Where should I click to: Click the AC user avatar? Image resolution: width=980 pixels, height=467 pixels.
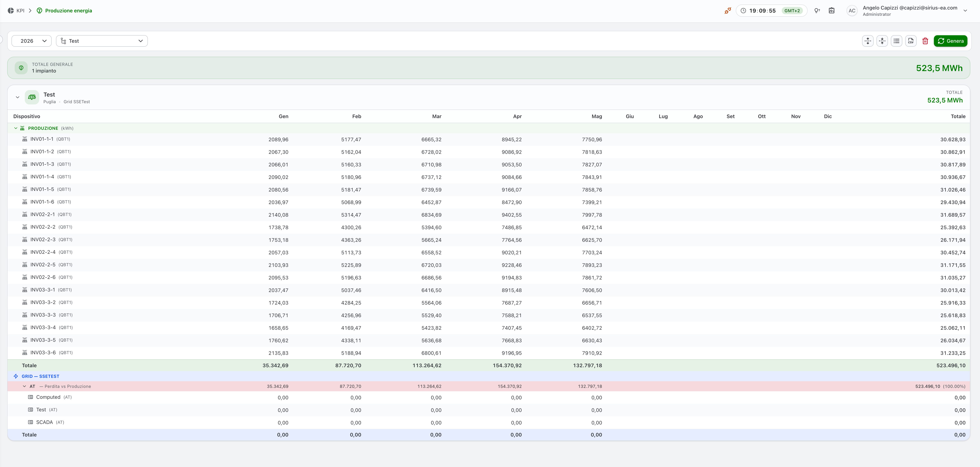tap(852, 11)
